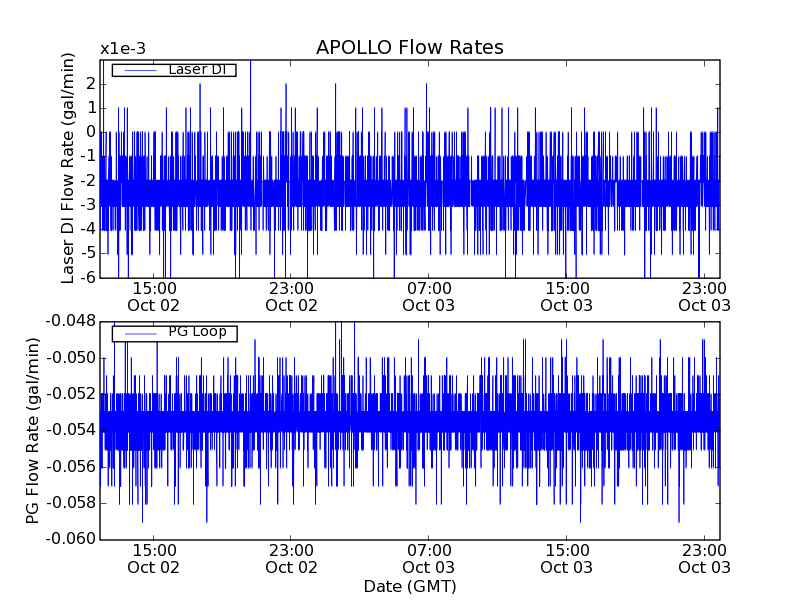Select top plot's "07:00 Oct 03" tick label
Screen dimensions: 800x600
[x=428, y=296]
